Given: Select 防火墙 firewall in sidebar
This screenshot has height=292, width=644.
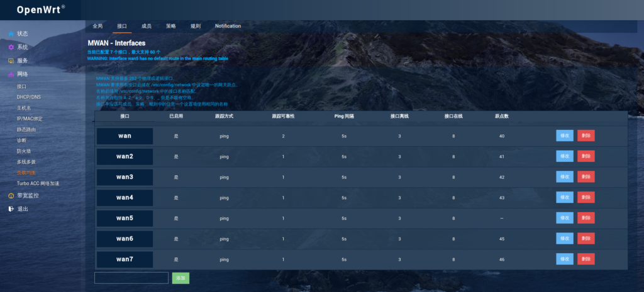Looking at the screenshot, I should click(24, 151).
